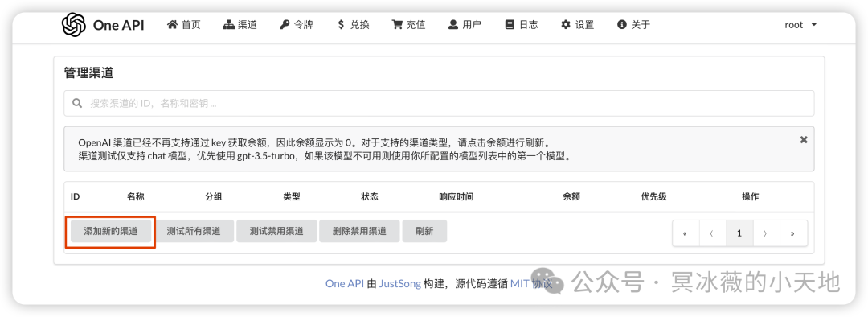The height and width of the screenshot is (317, 868).
Task: Click the 测试禁用渠道 button
Action: (x=276, y=231)
